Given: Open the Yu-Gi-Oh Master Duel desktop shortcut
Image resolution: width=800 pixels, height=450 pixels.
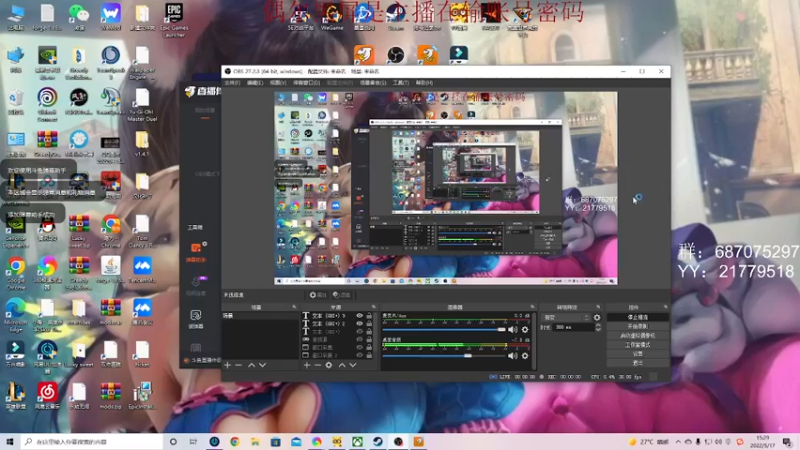Looking at the screenshot, I should (142, 105).
